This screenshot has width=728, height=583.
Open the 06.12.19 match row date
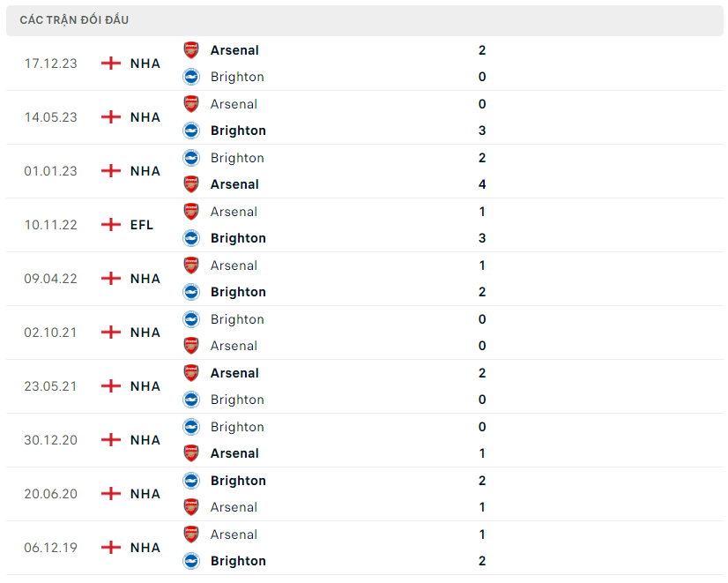pyautogui.click(x=50, y=548)
